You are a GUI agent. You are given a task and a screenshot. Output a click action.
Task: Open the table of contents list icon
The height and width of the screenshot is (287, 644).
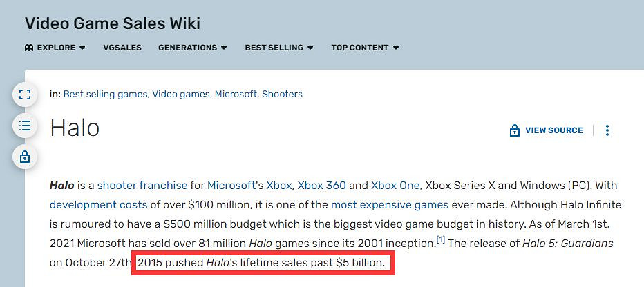[x=25, y=126]
